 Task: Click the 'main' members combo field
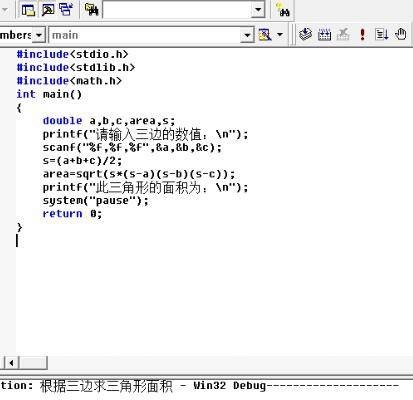[145, 35]
